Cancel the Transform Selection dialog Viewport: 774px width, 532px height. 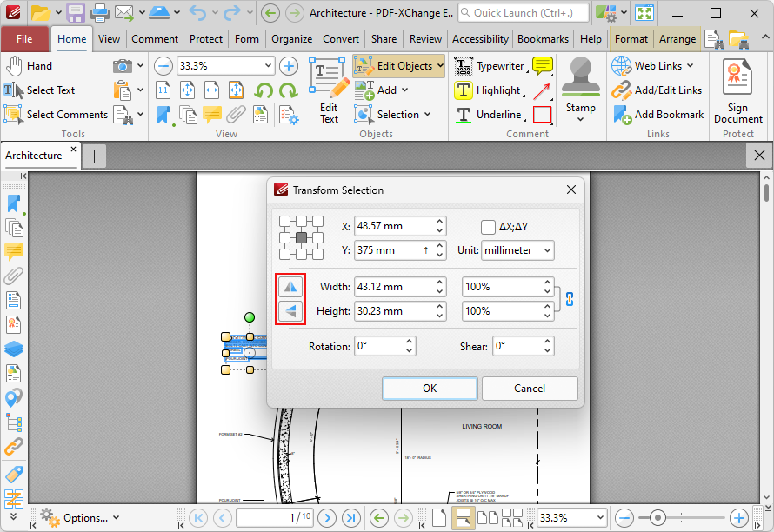coord(529,389)
